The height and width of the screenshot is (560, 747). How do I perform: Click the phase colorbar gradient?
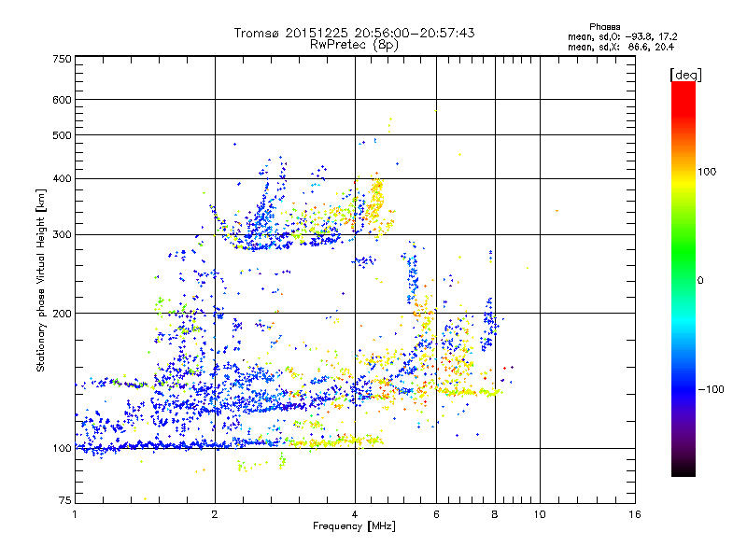coord(684,278)
